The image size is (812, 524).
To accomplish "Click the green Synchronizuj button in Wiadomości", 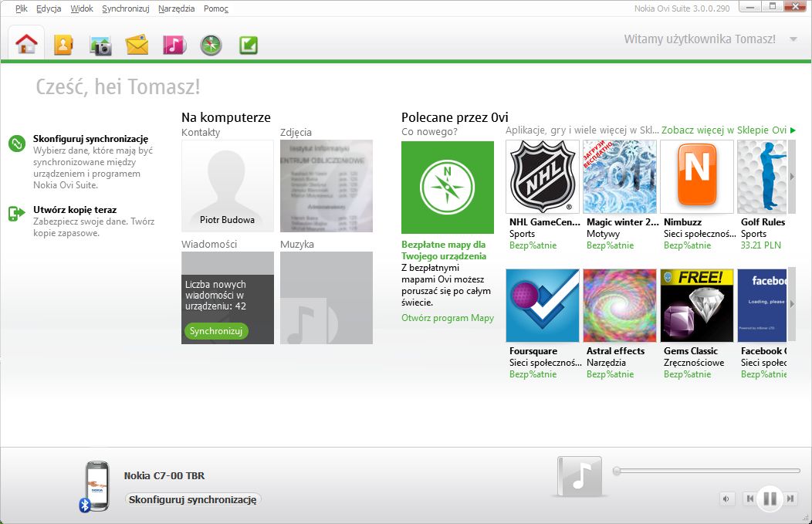I will pyautogui.click(x=216, y=331).
